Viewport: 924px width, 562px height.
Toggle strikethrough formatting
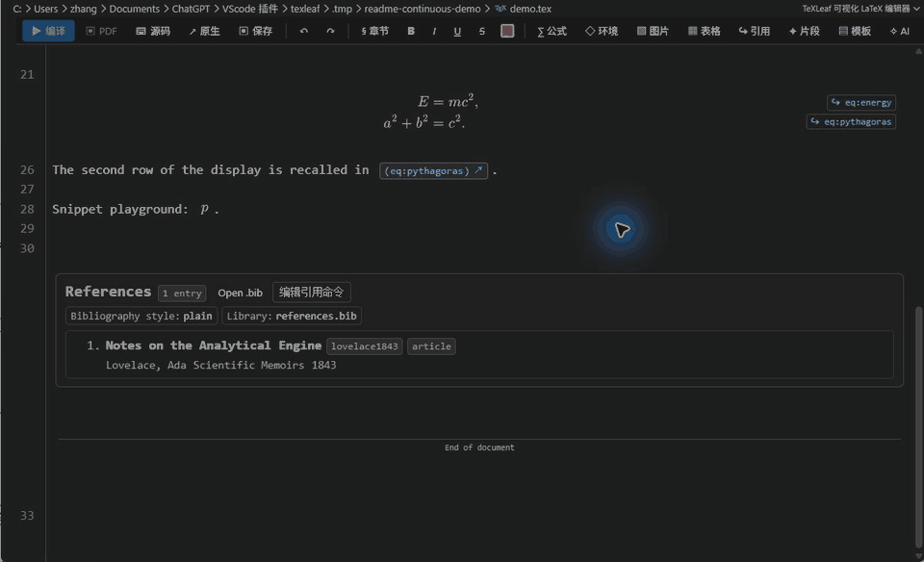pyautogui.click(x=482, y=31)
